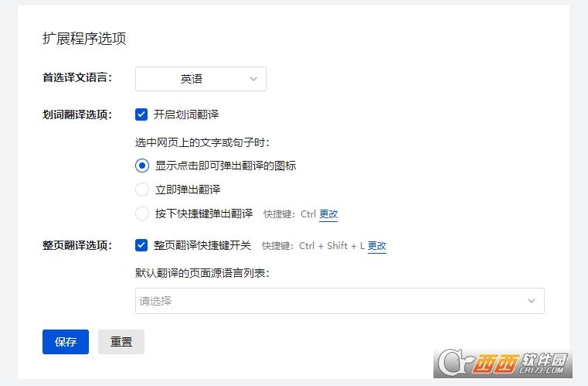The image size is (588, 386).
Task: Click the 重置 button
Action: coord(121,342)
